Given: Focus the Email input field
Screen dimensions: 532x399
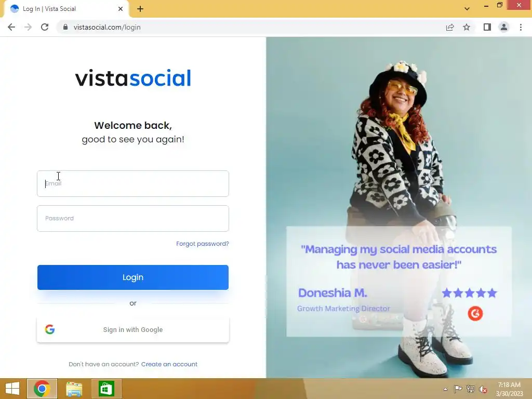Looking at the screenshot, I should click(133, 183).
